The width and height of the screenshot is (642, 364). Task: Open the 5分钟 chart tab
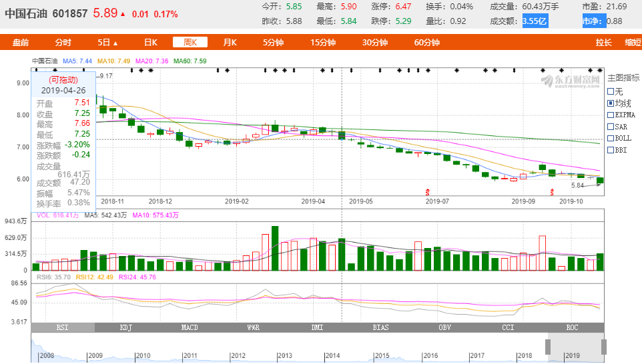pyautogui.click(x=273, y=43)
